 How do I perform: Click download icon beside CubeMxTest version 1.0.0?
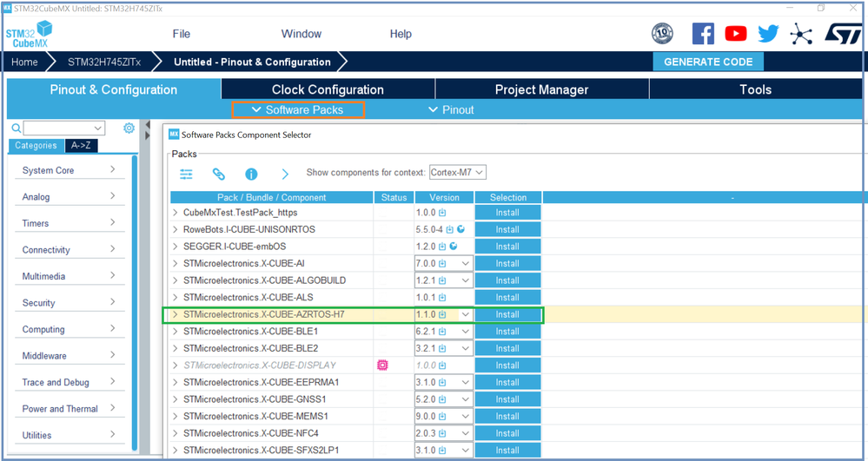442,213
